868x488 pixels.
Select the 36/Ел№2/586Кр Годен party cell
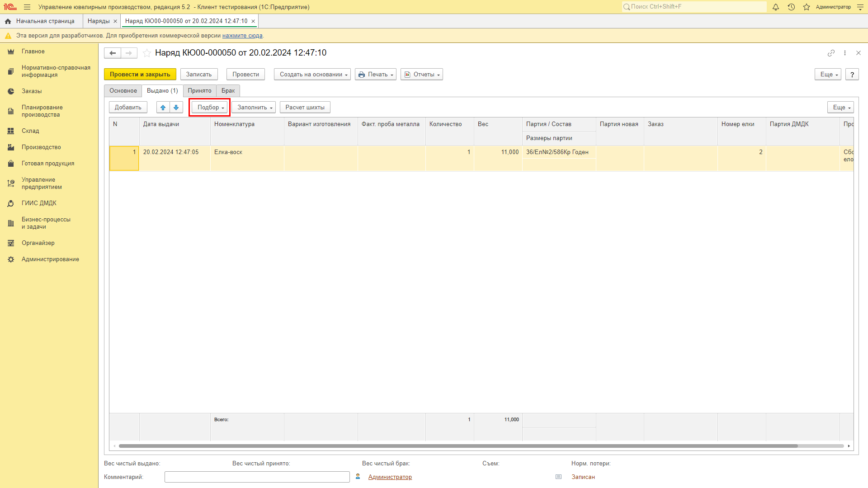pyautogui.click(x=559, y=152)
